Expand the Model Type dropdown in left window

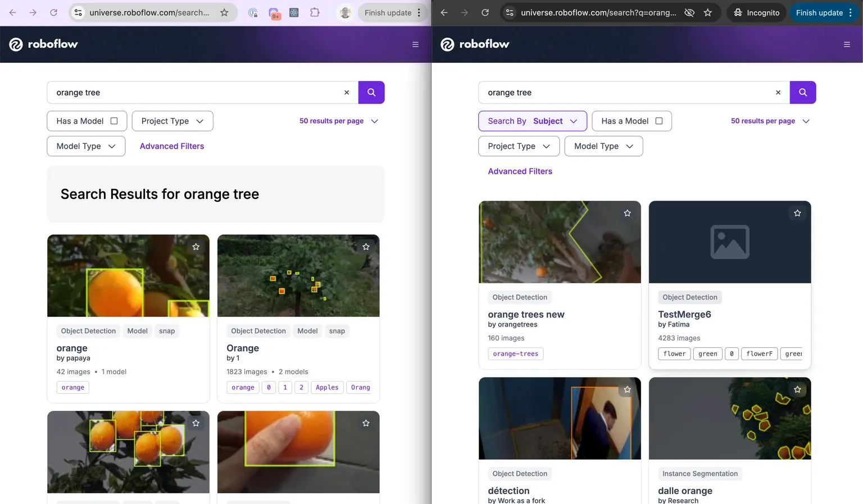(86, 146)
